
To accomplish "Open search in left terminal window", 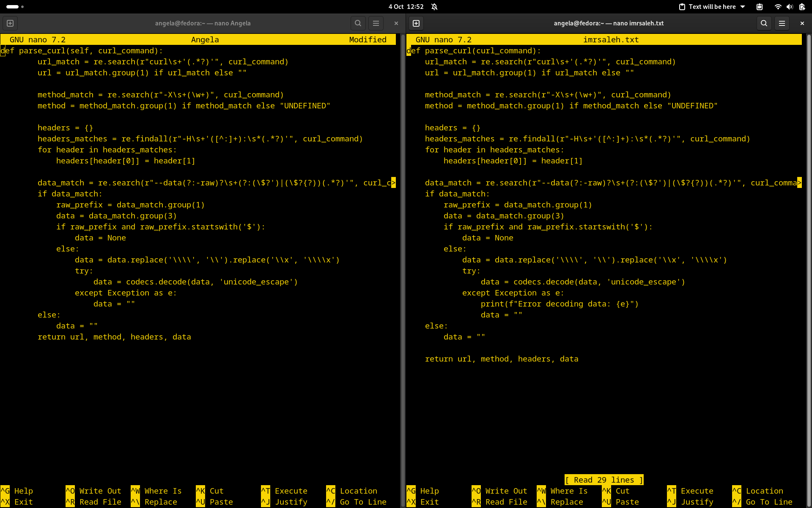I will coord(358,23).
